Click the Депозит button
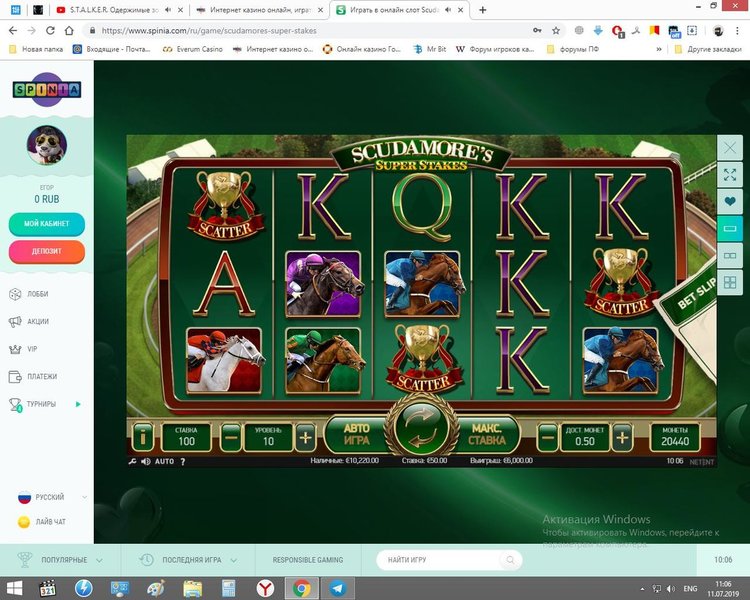 (46, 252)
